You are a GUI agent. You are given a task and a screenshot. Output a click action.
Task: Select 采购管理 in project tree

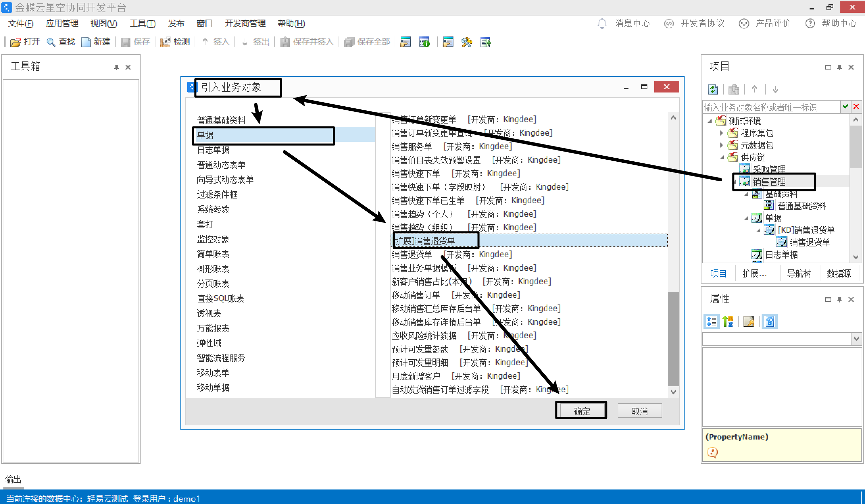[x=769, y=169]
